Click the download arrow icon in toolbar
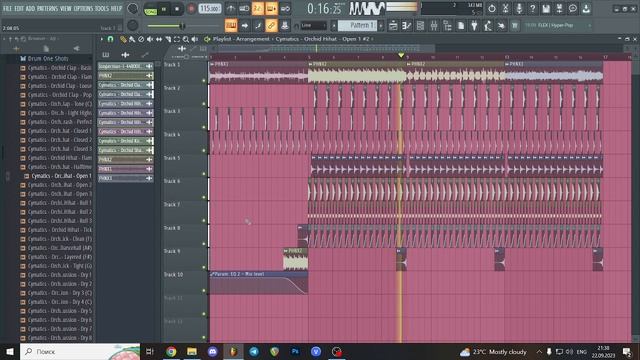The height and width of the screenshot is (360, 640). pos(586,8)
